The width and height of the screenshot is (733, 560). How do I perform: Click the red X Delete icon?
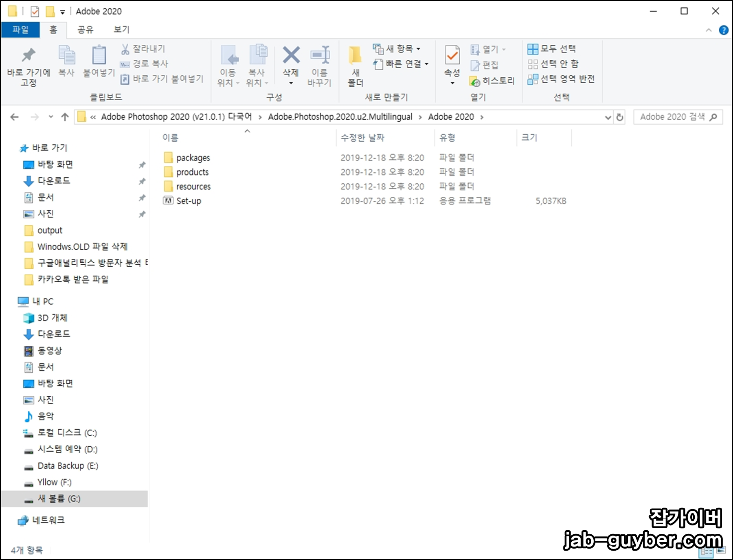[x=291, y=55]
